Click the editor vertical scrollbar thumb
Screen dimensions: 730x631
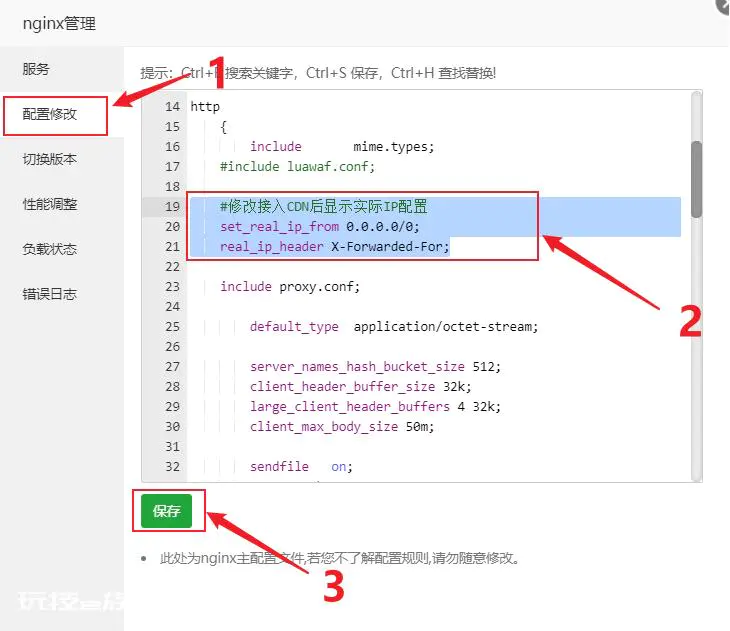(696, 179)
